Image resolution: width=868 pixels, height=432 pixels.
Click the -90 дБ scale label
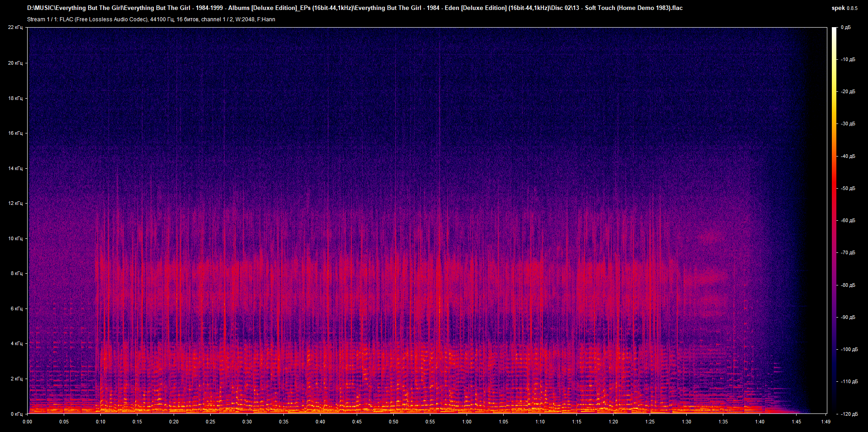tap(848, 318)
